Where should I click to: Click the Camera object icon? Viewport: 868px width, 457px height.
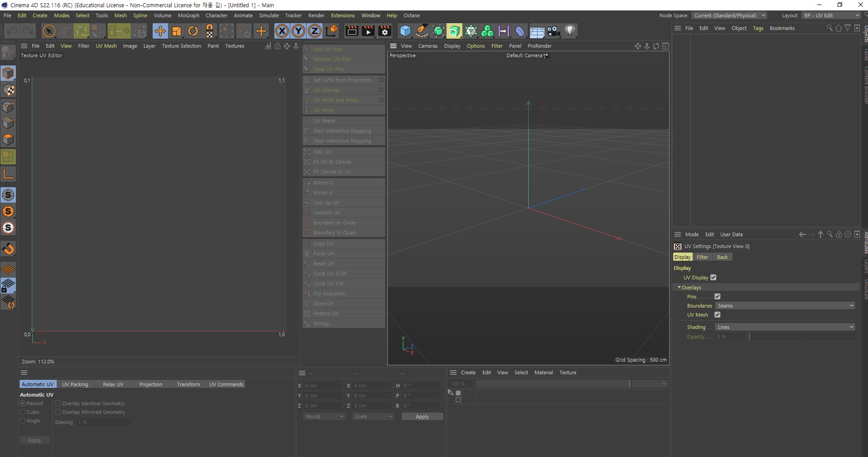point(553,31)
